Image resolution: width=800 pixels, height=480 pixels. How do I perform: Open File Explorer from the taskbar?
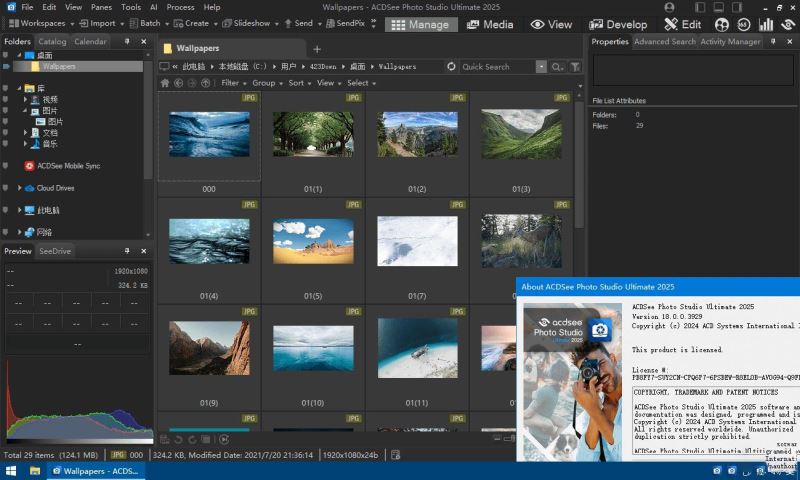coord(35,471)
